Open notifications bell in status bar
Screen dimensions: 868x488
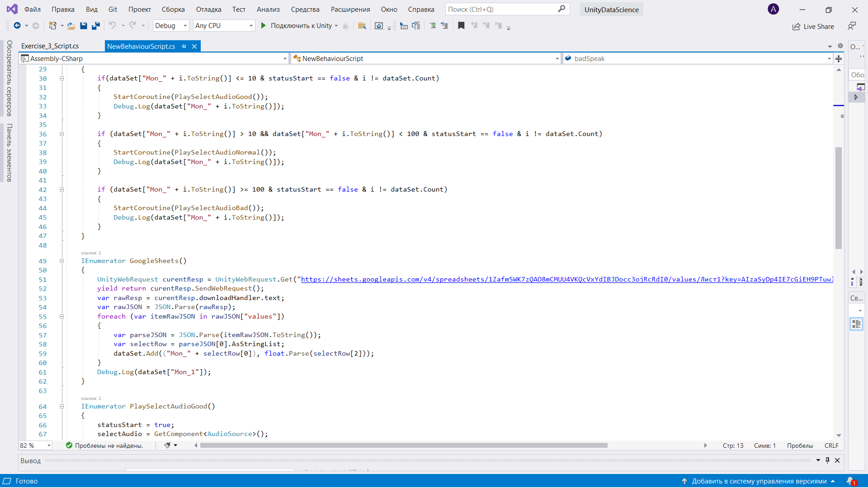(851, 481)
